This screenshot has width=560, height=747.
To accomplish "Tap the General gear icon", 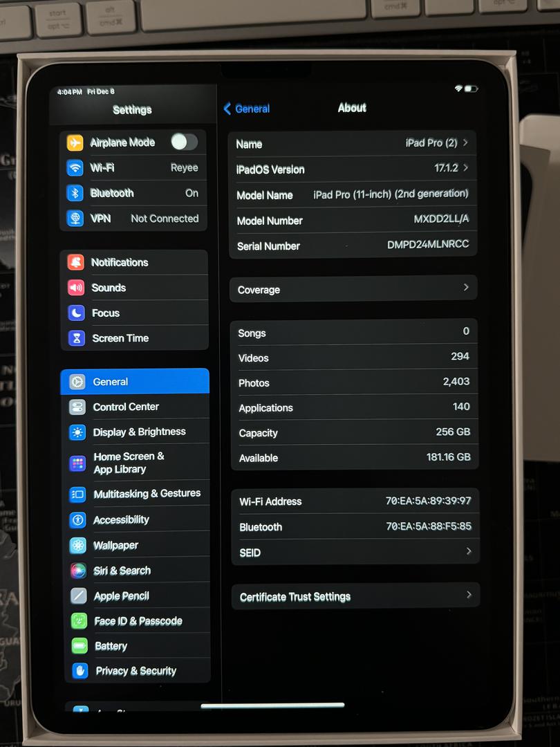I will click(77, 382).
